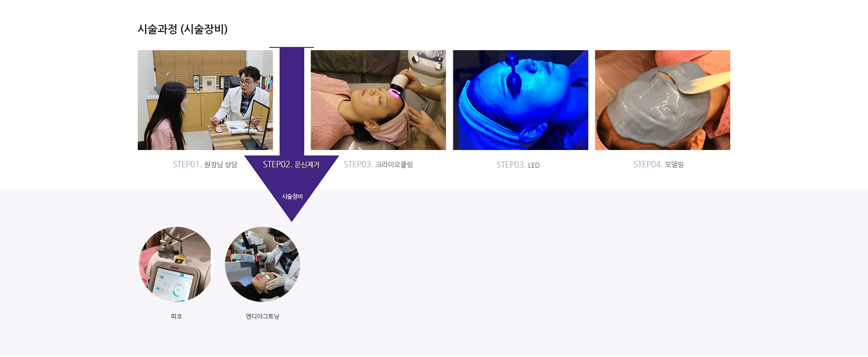Image resolution: width=868 pixels, height=357 pixels.
Task: Switch to STEP03. 크라이오쿨링 step
Action: [x=378, y=165]
